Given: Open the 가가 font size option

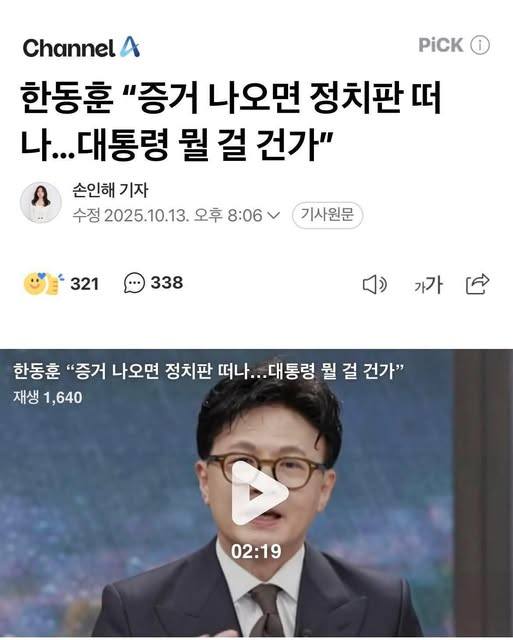Looking at the screenshot, I should coord(428,285).
